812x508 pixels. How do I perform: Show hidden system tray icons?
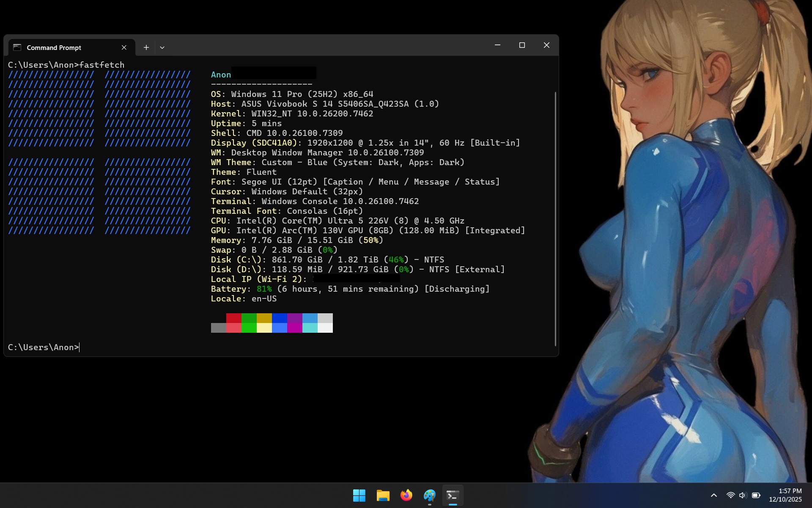coord(714,495)
